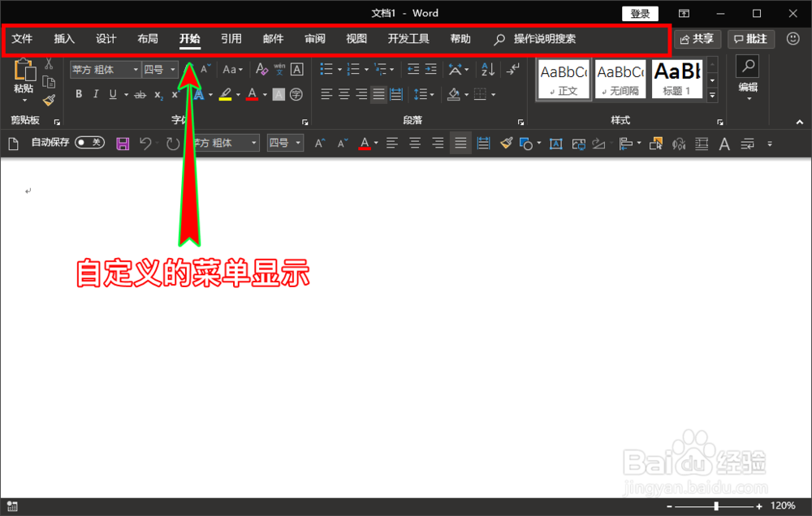Select the Subscript icon
Image resolution: width=812 pixels, height=516 pixels.
pos(158,94)
